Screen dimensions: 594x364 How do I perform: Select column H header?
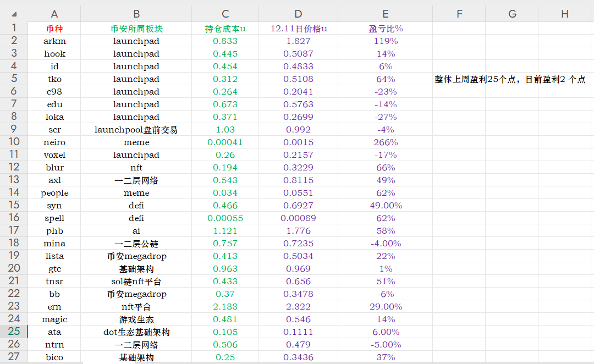click(565, 14)
